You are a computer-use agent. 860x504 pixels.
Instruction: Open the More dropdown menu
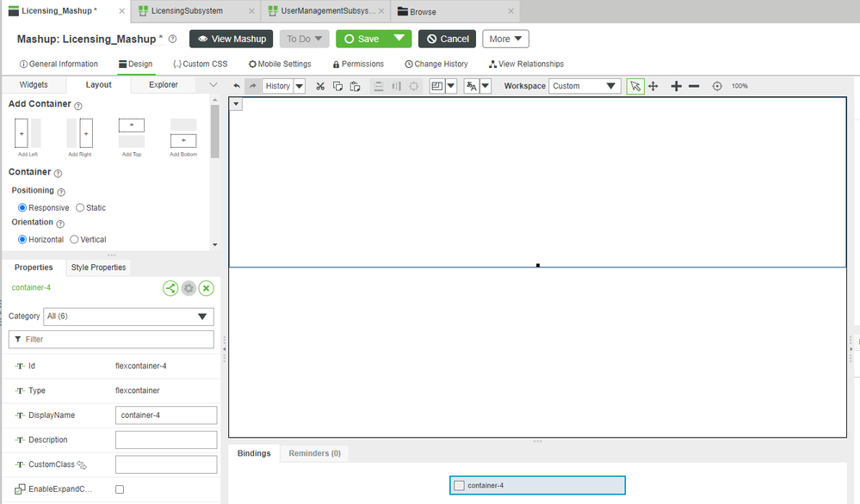pyautogui.click(x=505, y=39)
